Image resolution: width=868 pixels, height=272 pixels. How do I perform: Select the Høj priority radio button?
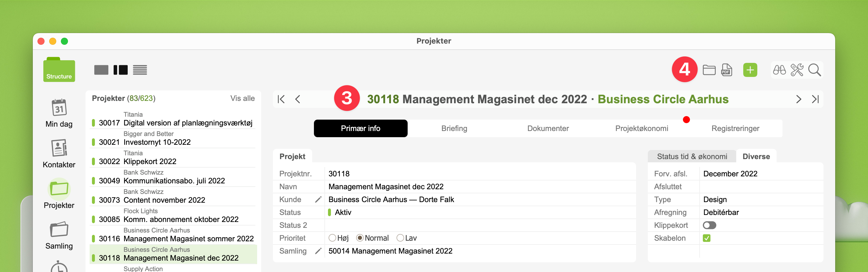tap(332, 238)
